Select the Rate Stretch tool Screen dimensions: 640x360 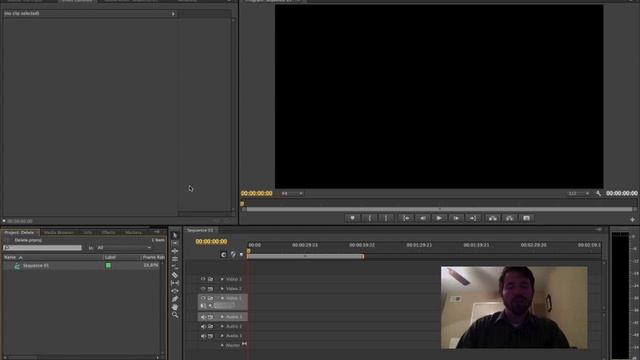coord(175,267)
